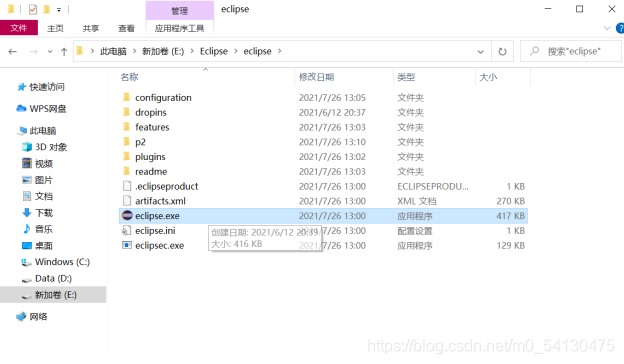The height and width of the screenshot is (364, 624).
Task: Open the Desktop icon in sidebar
Action: pyautogui.click(x=27, y=245)
